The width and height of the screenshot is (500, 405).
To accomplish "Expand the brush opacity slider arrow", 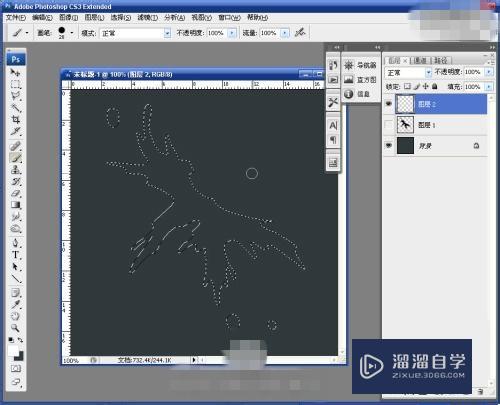I will pos(232,33).
